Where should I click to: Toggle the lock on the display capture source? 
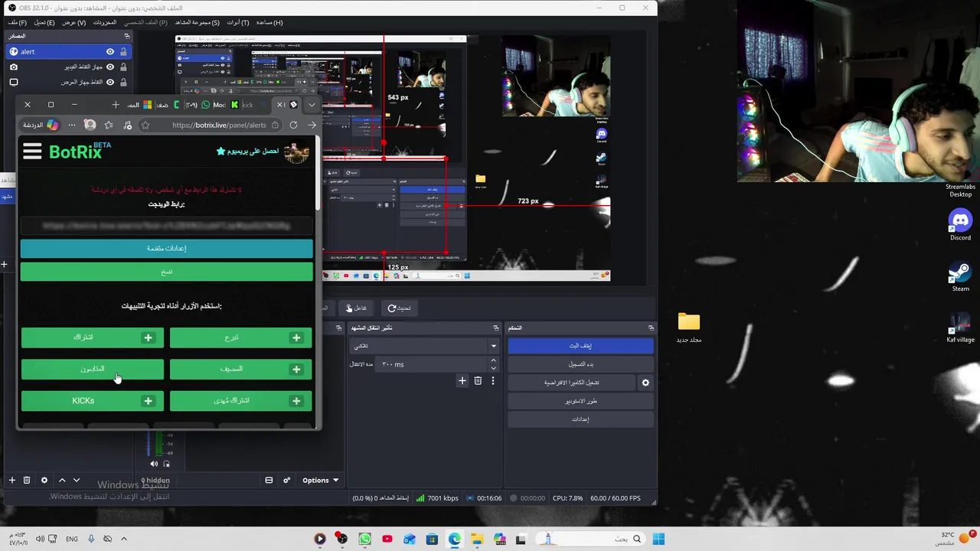click(123, 82)
